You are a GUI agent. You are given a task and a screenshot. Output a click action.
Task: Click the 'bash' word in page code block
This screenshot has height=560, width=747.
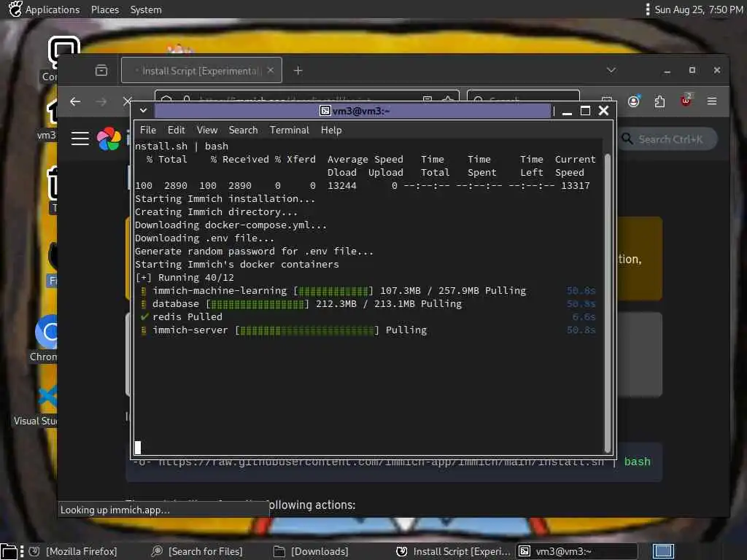(x=637, y=462)
